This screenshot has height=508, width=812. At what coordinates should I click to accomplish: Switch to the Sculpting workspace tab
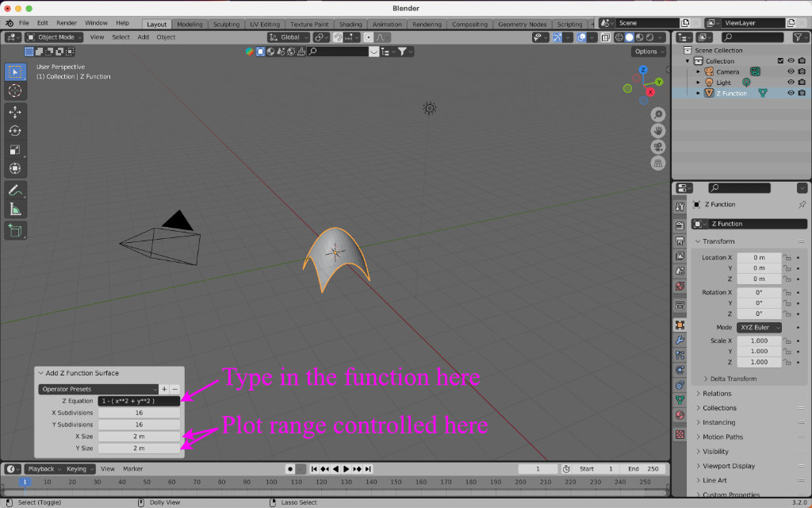pos(226,24)
